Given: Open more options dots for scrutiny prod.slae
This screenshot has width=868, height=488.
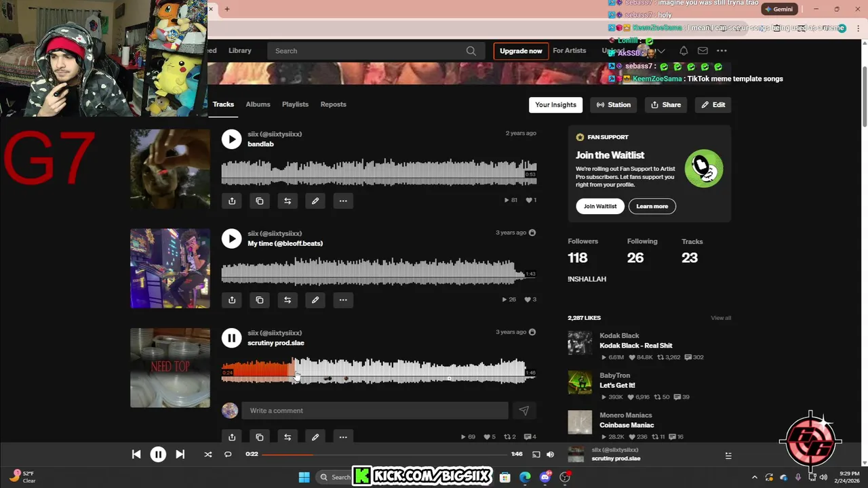Looking at the screenshot, I should (x=343, y=437).
